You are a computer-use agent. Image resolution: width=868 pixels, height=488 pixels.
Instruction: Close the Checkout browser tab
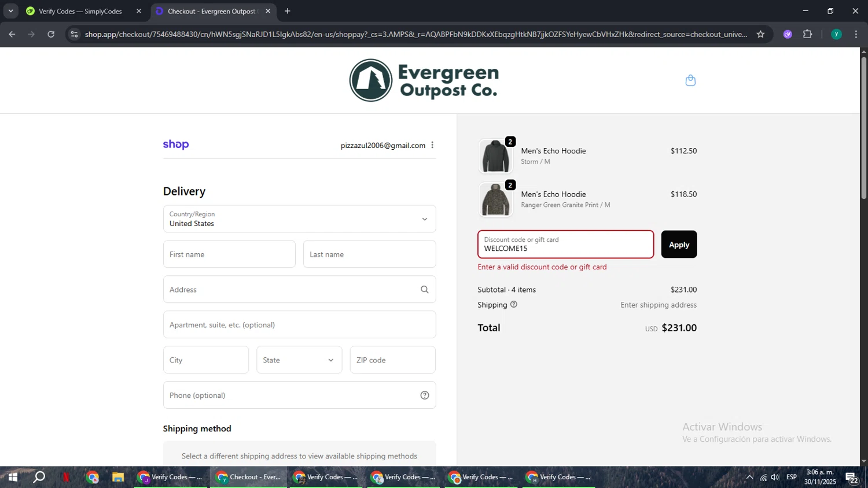tap(268, 11)
